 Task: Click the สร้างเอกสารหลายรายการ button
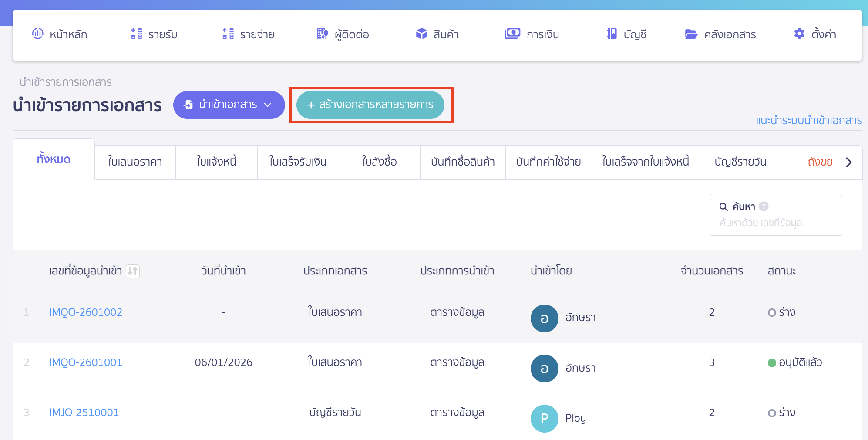(x=371, y=105)
